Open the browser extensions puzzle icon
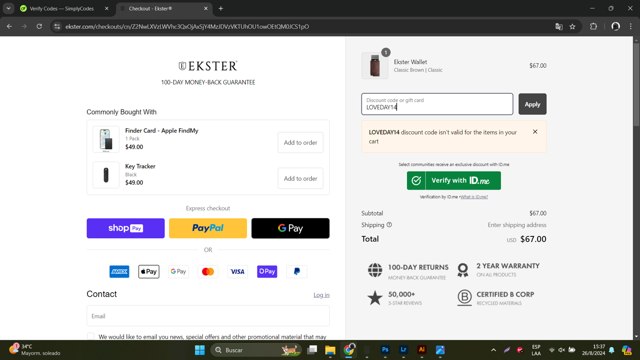The image size is (640, 360). click(593, 27)
